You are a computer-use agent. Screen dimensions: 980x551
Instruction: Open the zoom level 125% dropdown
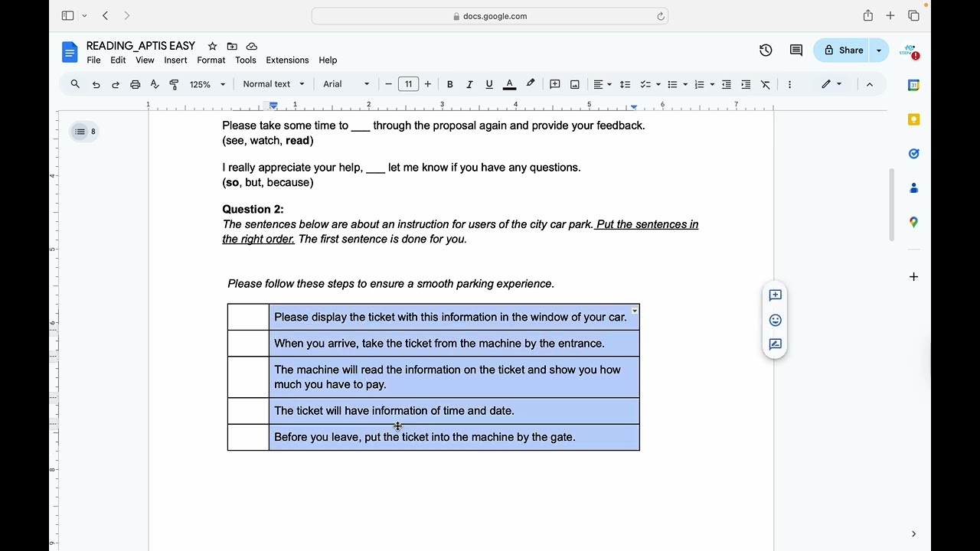coord(207,84)
